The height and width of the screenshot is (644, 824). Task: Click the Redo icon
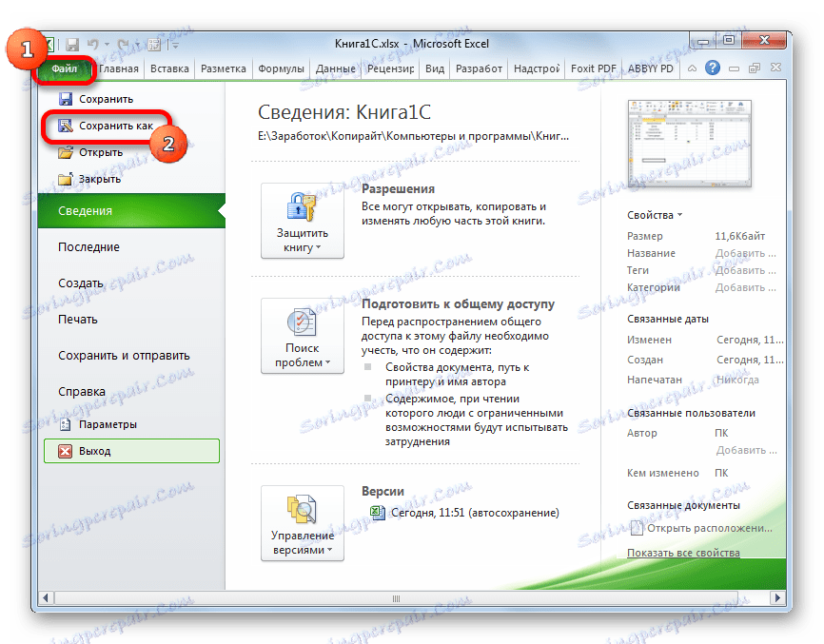point(123,44)
